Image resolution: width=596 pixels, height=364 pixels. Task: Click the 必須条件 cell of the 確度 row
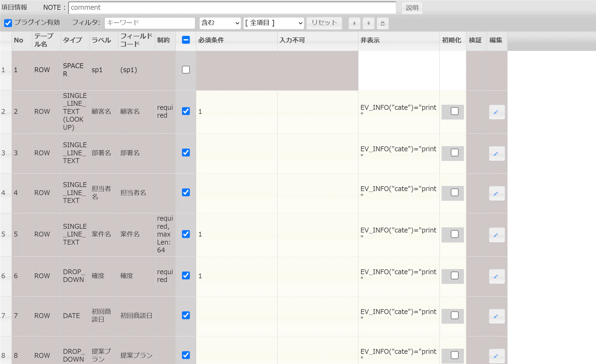point(236,276)
